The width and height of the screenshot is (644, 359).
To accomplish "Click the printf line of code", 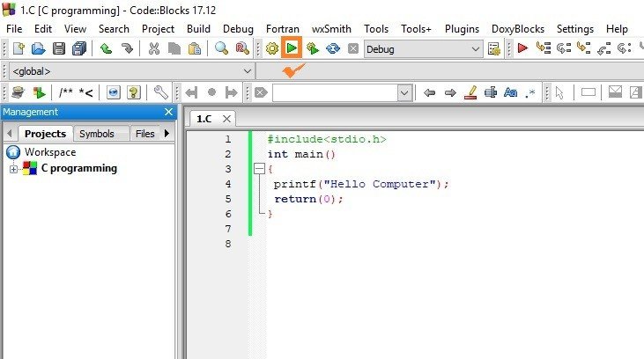I will [x=361, y=184].
